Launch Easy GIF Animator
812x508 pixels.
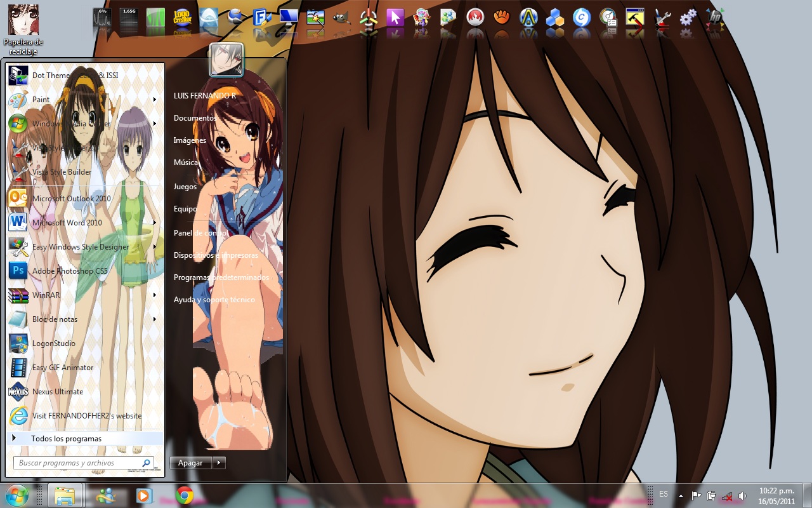tap(62, 367)
